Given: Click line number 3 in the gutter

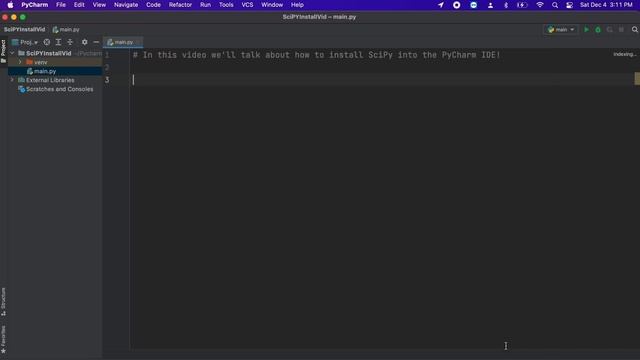Looking at the screenshot, I should click(x=107, y=80).
